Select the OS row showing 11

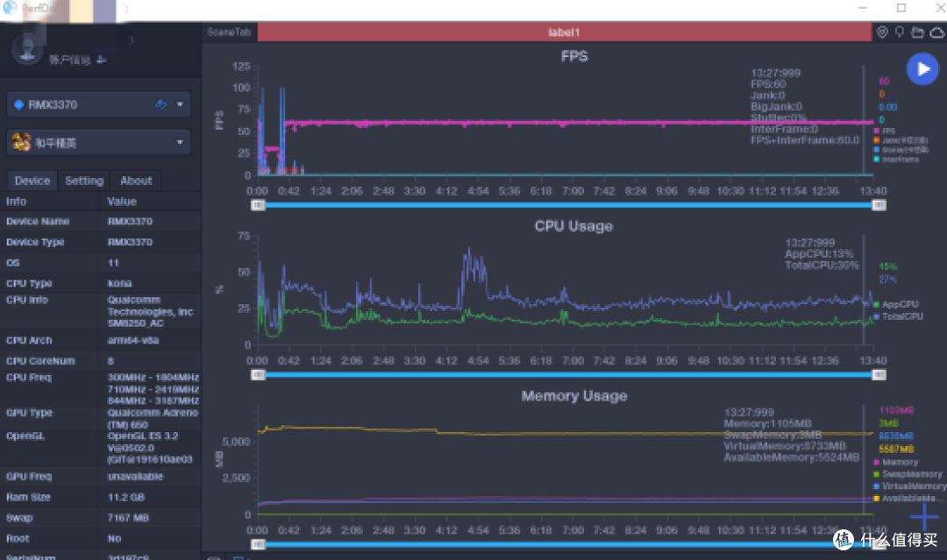[x=100, y=263]
